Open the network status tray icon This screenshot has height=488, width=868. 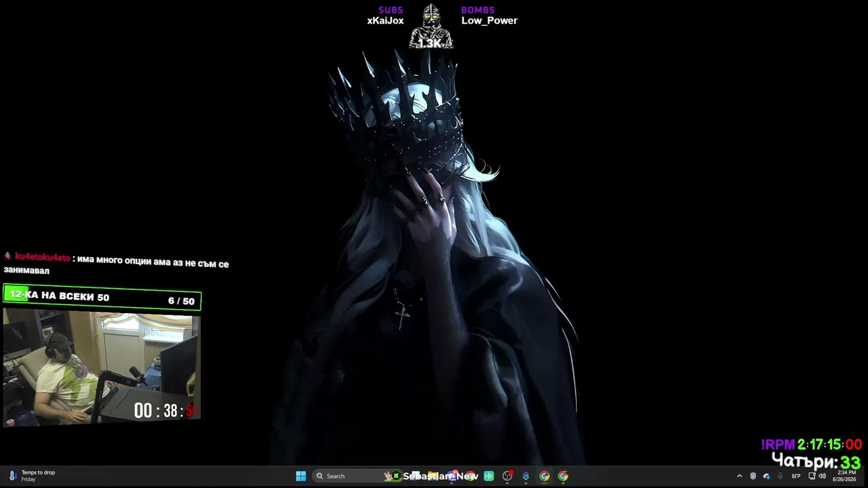tap(812, 476)
